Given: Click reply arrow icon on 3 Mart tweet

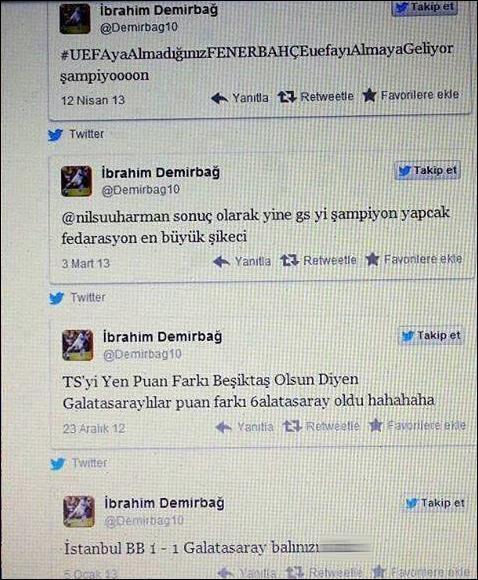Looking at the screenshot, I should click(x=222, y=262).
